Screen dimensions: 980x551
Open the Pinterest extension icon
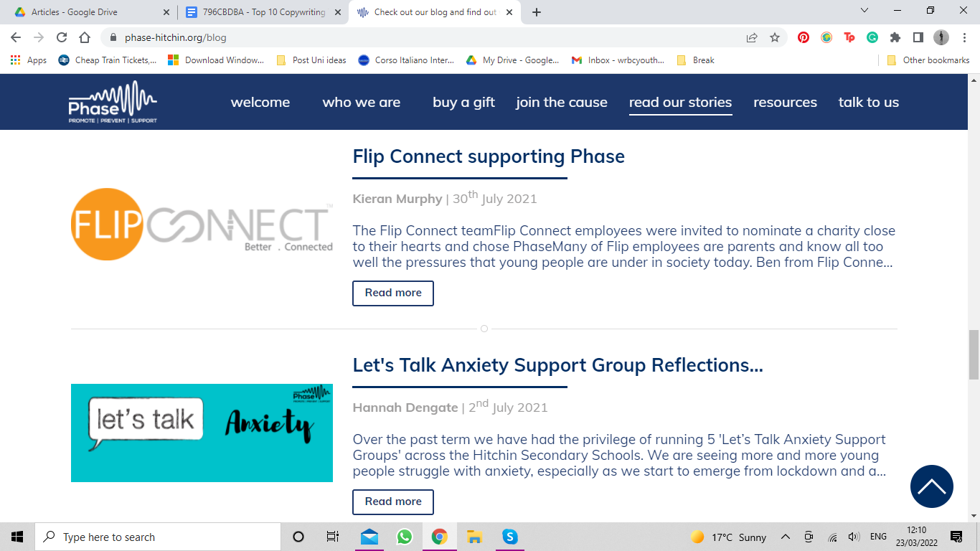click(804, 37)
